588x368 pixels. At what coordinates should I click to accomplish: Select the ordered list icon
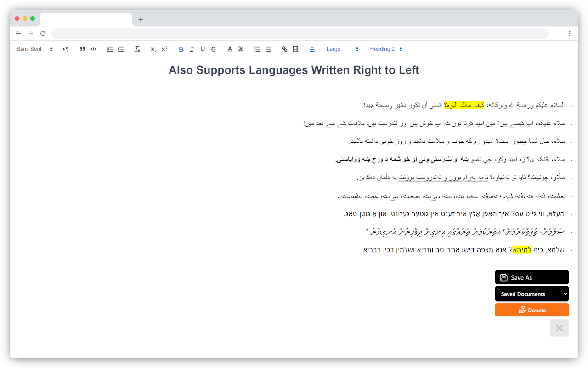click(x=256, y=49)
